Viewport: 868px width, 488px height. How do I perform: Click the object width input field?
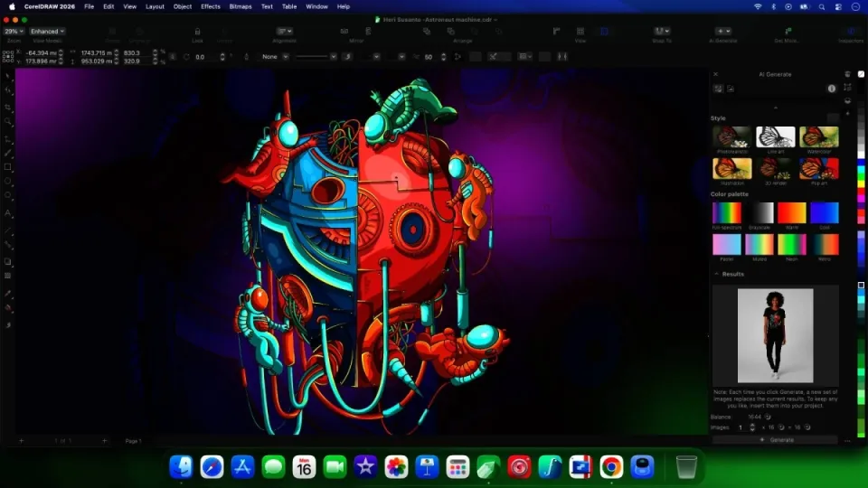96,52
